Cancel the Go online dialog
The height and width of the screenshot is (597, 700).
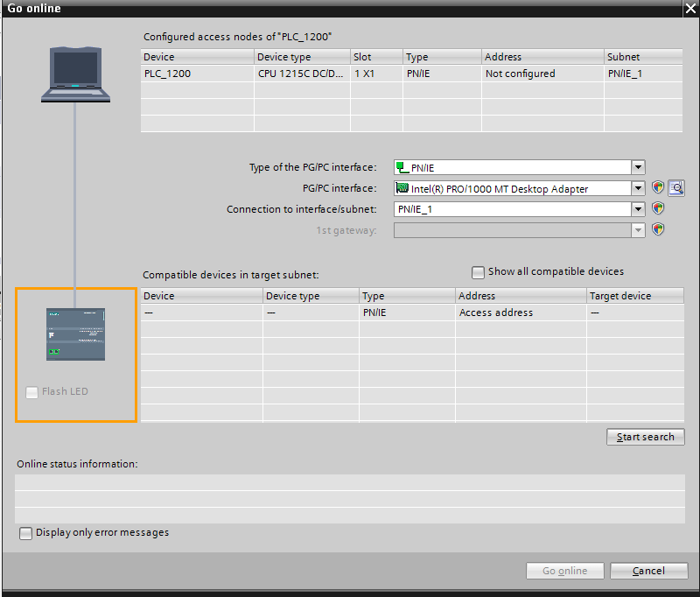(648, 571)
